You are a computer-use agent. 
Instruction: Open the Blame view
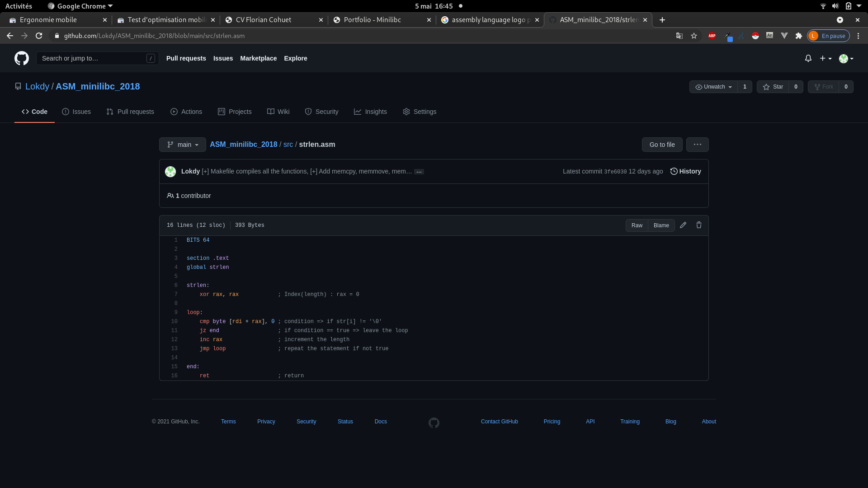coord(661,225)
